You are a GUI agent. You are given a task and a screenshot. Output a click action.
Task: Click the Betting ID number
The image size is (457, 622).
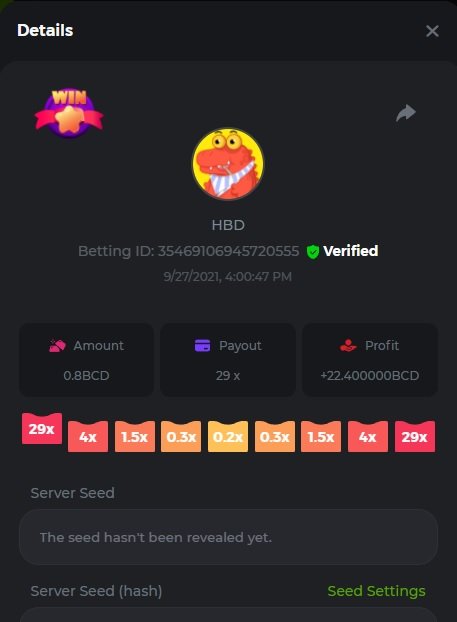coord(228,251)
